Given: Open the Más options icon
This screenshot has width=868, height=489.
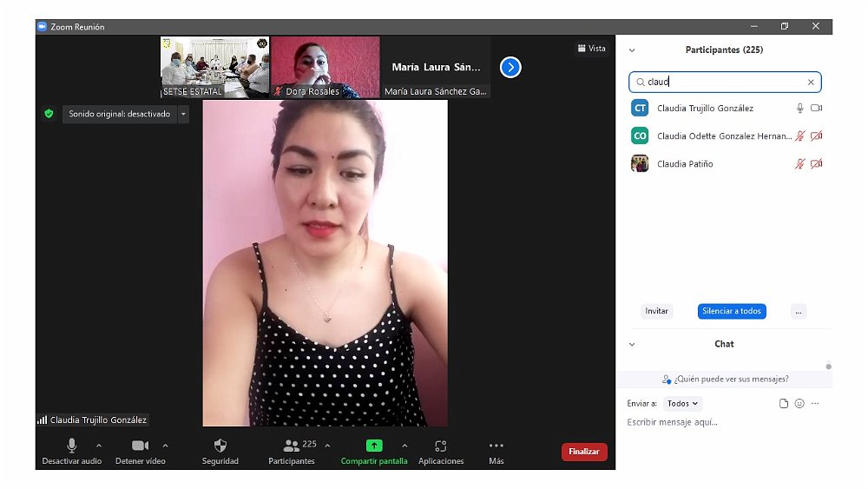Looking at the screenshot, I should (x=496, y=446).
